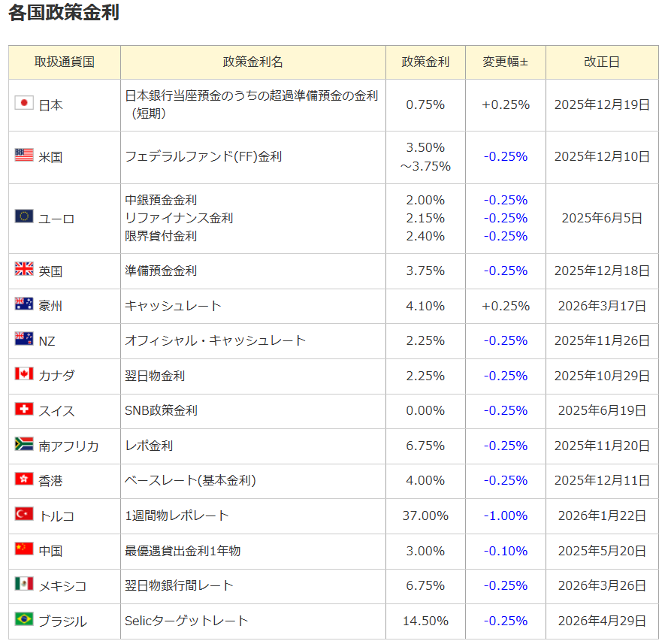Image resolution: width=668 pixels, height=644 pixels.
Task: Click the 中銀預金金利 rate name
Action: (x=161, y=200)
